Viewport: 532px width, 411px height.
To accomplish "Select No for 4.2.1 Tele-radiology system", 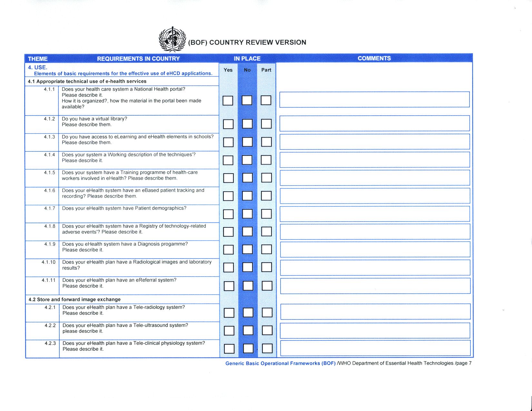I will pyautogui.click(x=248, y=313).
